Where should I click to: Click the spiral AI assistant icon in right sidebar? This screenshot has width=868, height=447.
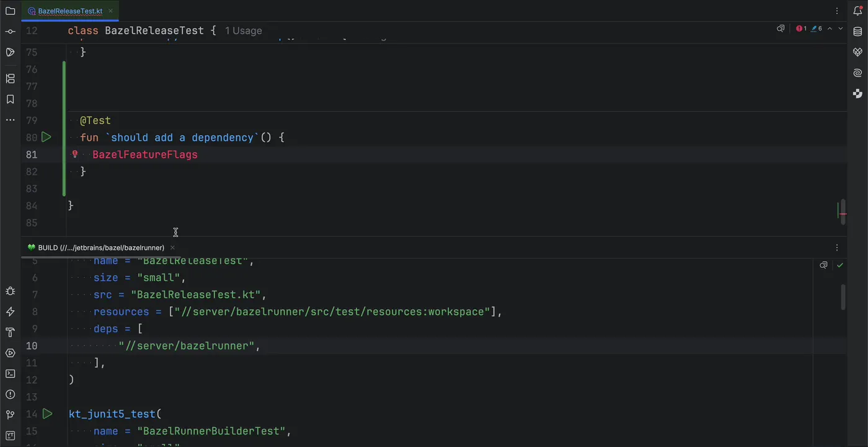(x=857, y=73)
